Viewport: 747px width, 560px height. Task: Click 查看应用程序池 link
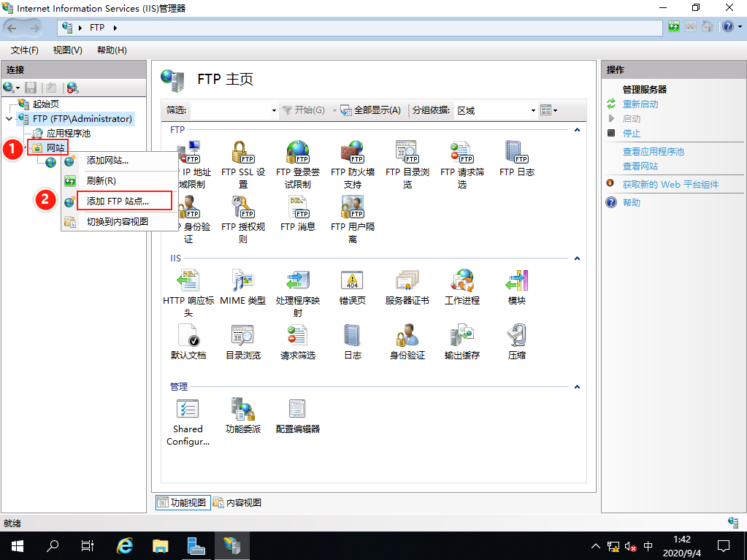(x=653, y=151)
